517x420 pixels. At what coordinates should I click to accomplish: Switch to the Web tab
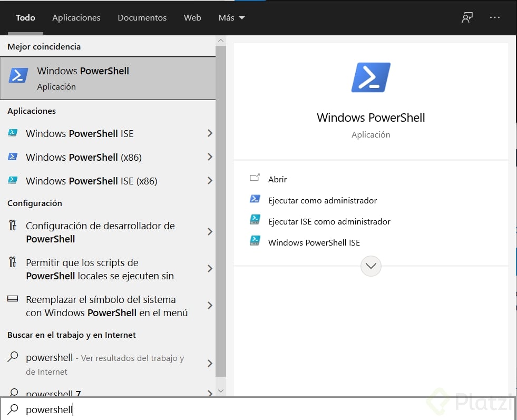[x=192, y=17]
